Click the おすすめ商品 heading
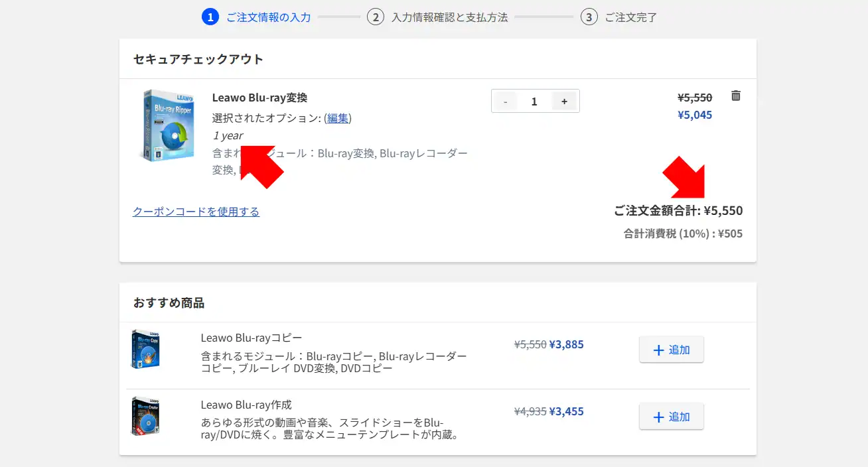 (169, 303)
